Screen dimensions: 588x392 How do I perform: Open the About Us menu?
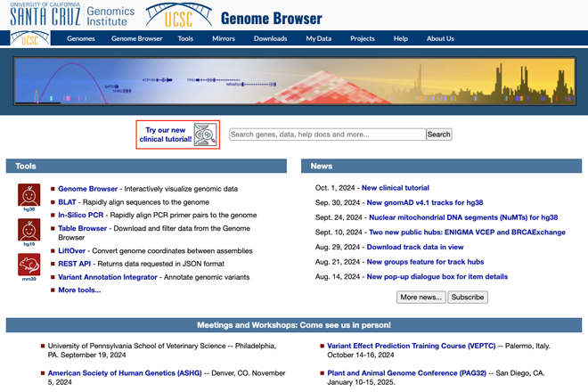(x=440, y=38)
